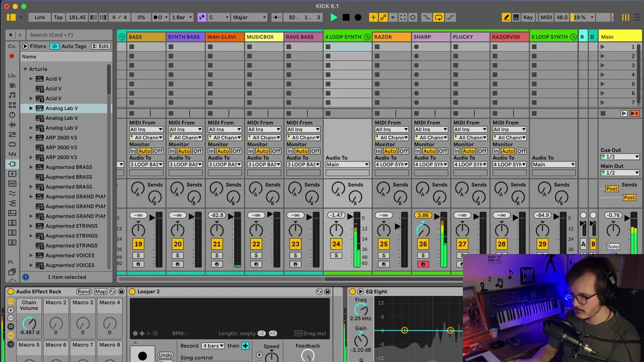The height and width of the screenshot is (362, 644).
Task: Toggle Automation Arm icon
Action: pos(383,17)
